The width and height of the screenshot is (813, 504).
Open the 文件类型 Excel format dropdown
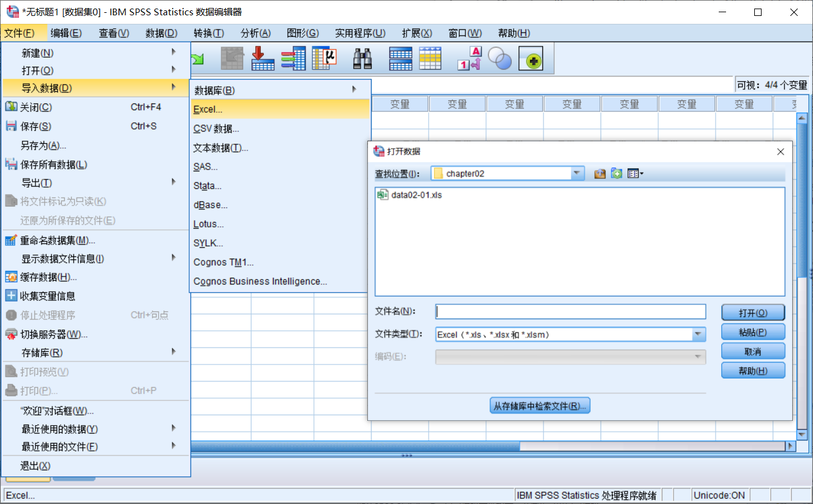(699, 335)
